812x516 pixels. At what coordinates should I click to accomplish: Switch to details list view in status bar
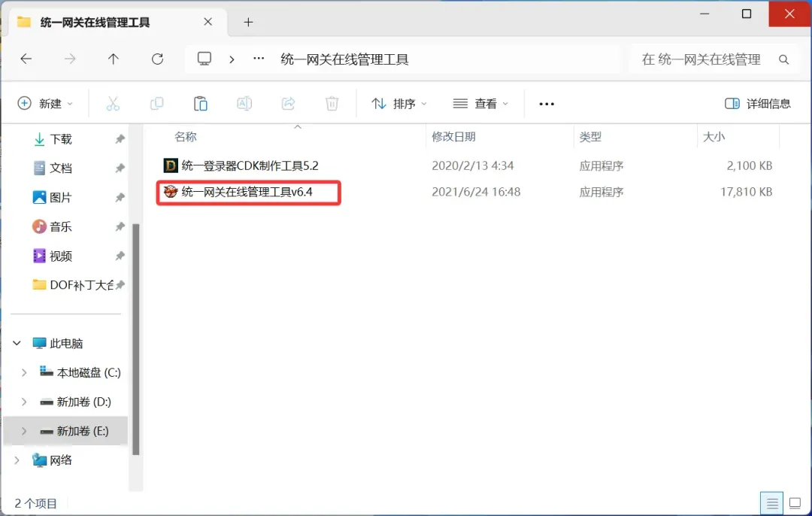pos(770,502)
